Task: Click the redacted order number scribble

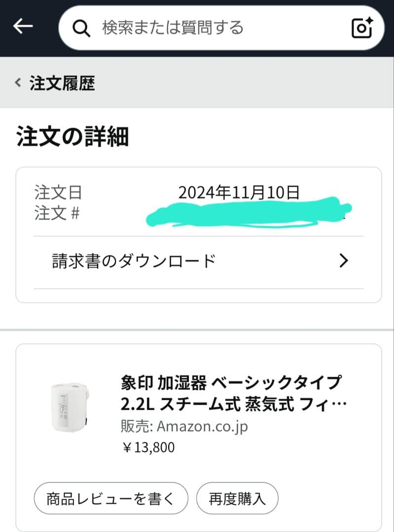Action: pyautogui.click(x=247, y=214)
